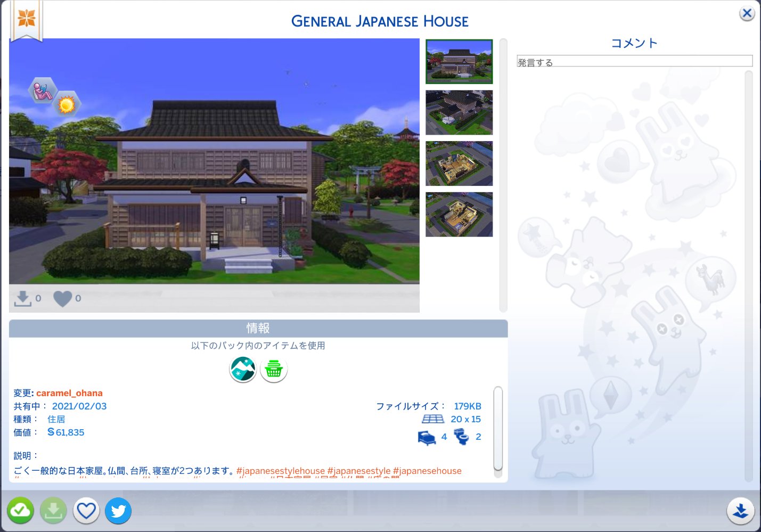Click the comments panel scrollbar
The height and width of the screenshot is (532, 761).
click(x=749, y=276)
